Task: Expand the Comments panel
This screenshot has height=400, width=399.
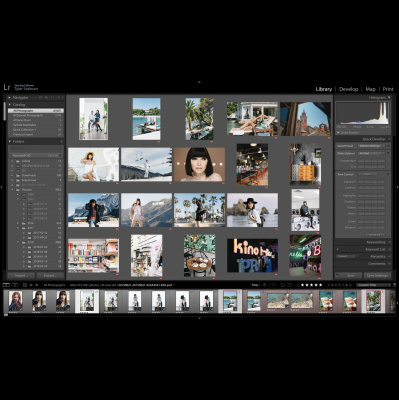Action: click(x=389, y=264)
